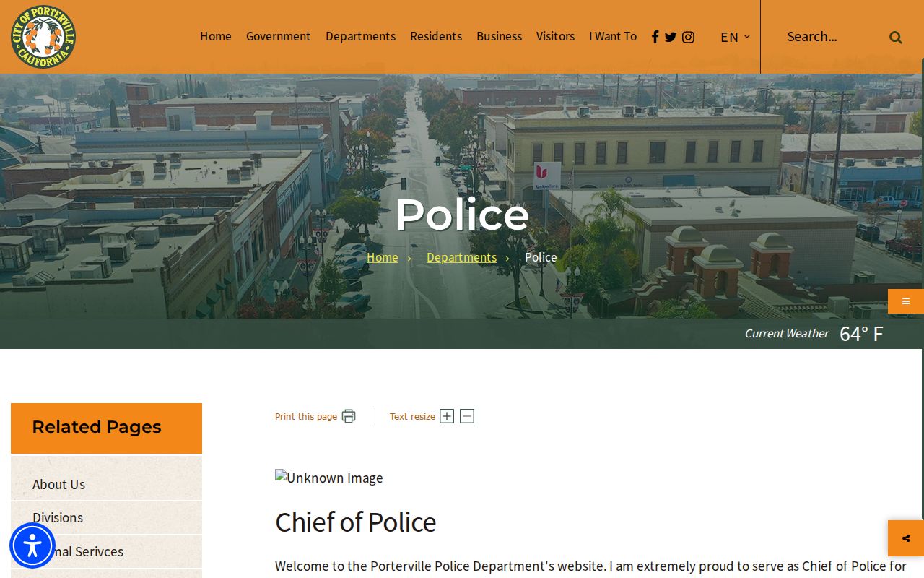Decrease text size with minus icon
This screenshot has width=924, height=578.
pyautogui.click(x=467, y=416)
